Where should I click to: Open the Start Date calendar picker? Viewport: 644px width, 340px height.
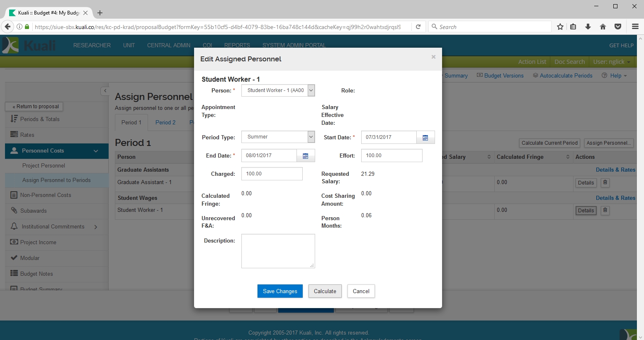pos(425,138)
